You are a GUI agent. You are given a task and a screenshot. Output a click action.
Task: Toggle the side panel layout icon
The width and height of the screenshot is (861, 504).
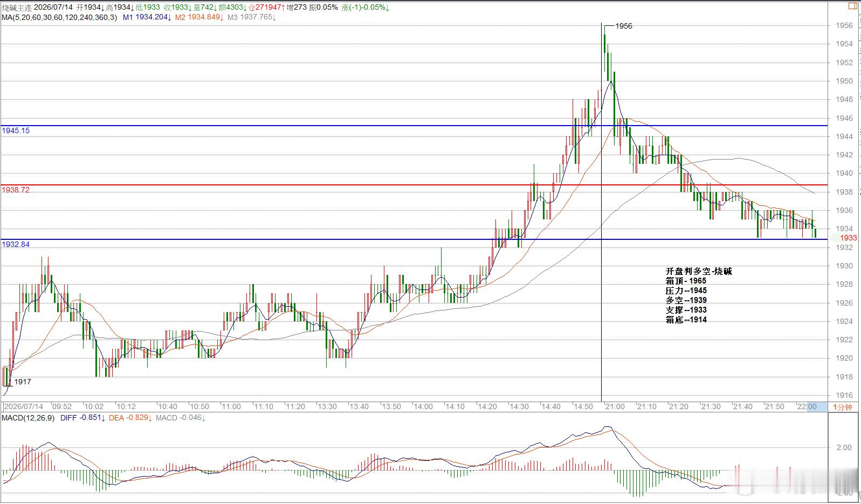click(852, 6)
